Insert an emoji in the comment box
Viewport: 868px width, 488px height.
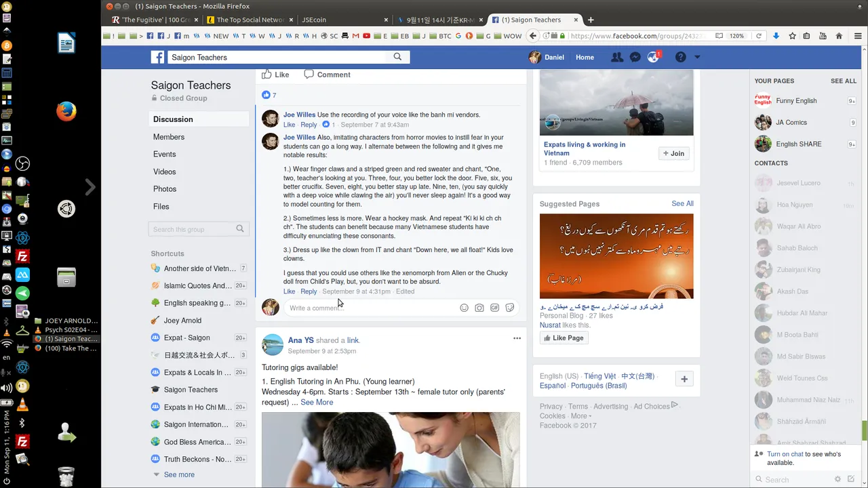pyautogui.click(x=465, y=308)
